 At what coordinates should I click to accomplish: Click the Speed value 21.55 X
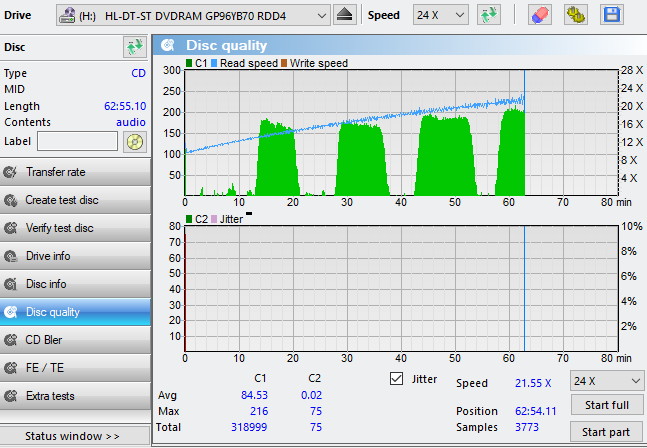(533, 383)
